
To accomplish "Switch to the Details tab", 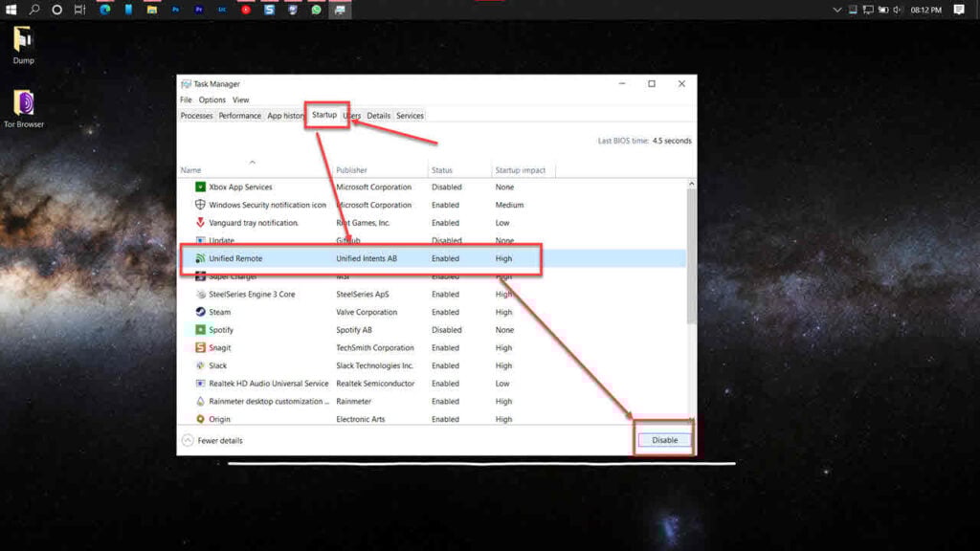I will (378, 116).
